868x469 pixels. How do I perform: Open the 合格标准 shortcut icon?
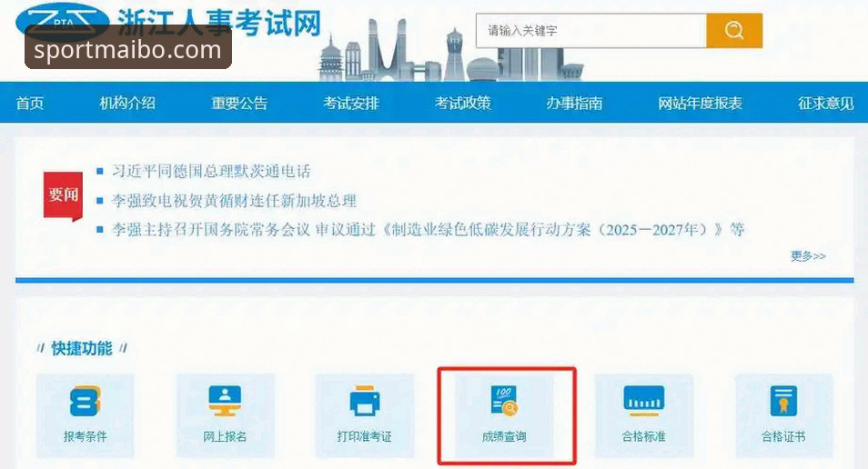click(x=644, y=401)
